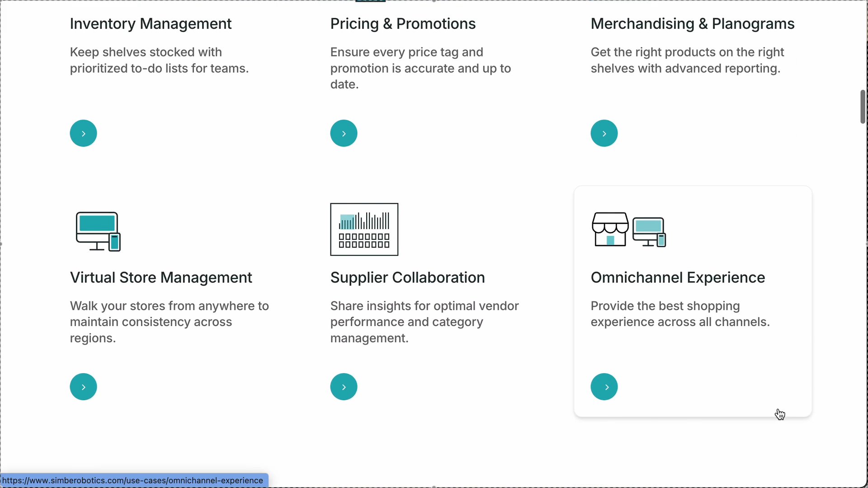Click the 'Keep shelves stocked' description text

[159, 60]
